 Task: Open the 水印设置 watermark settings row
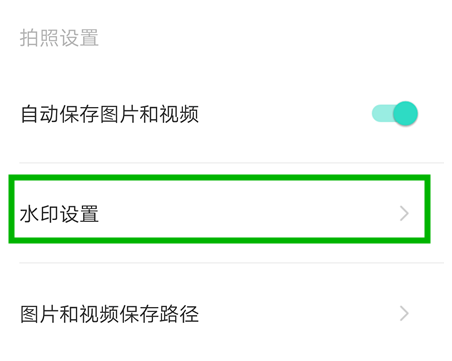tap(219, 209)
